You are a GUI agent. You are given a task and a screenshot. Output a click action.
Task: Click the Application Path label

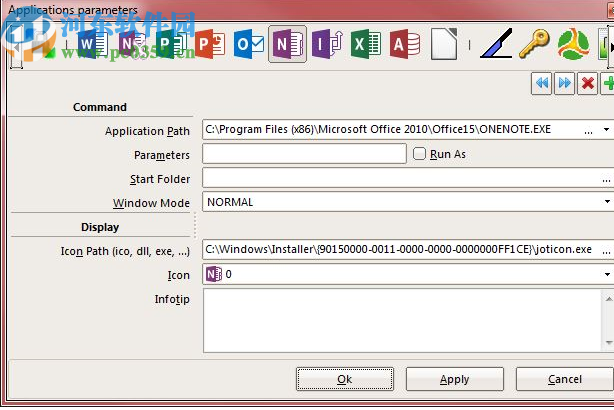[147, 131]
